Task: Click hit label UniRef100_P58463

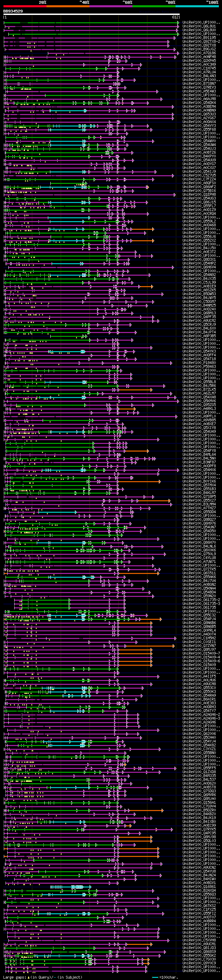Action: click(x=199, y=366)
